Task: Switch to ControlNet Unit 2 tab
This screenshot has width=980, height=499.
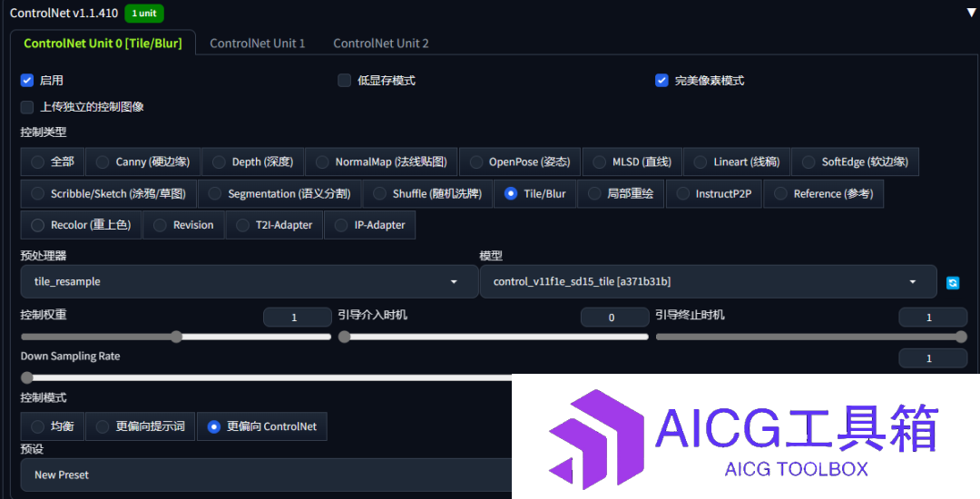Action: (380, 43)
